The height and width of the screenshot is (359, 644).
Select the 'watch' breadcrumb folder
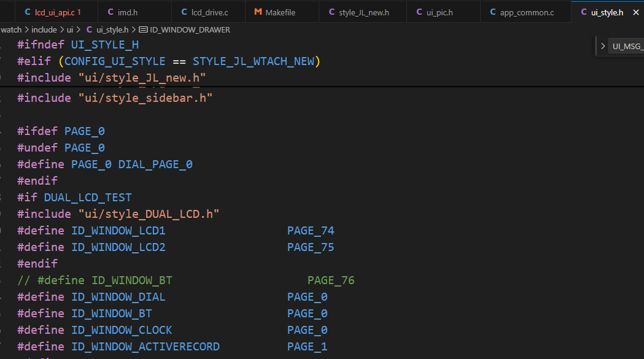(11, 29)
